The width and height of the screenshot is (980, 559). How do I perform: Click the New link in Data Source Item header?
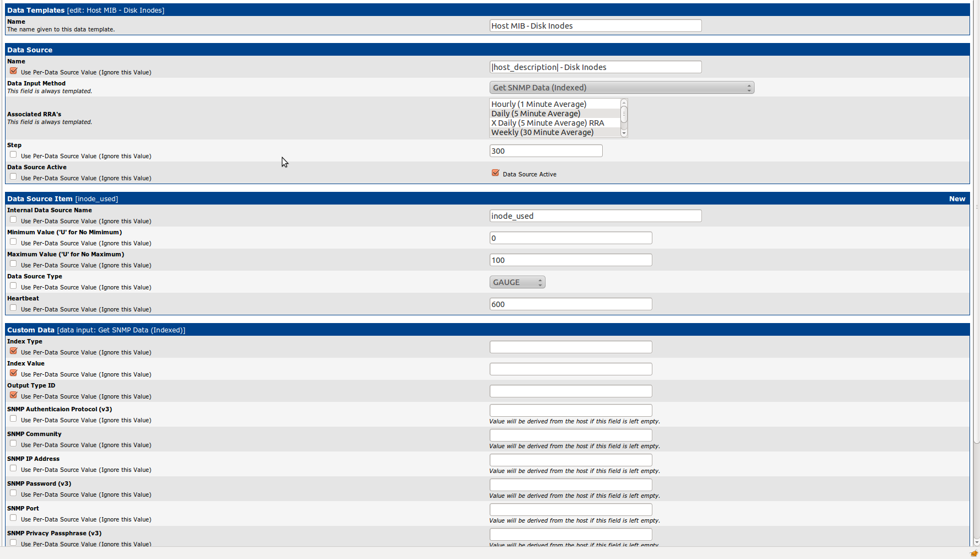point(957,199)
